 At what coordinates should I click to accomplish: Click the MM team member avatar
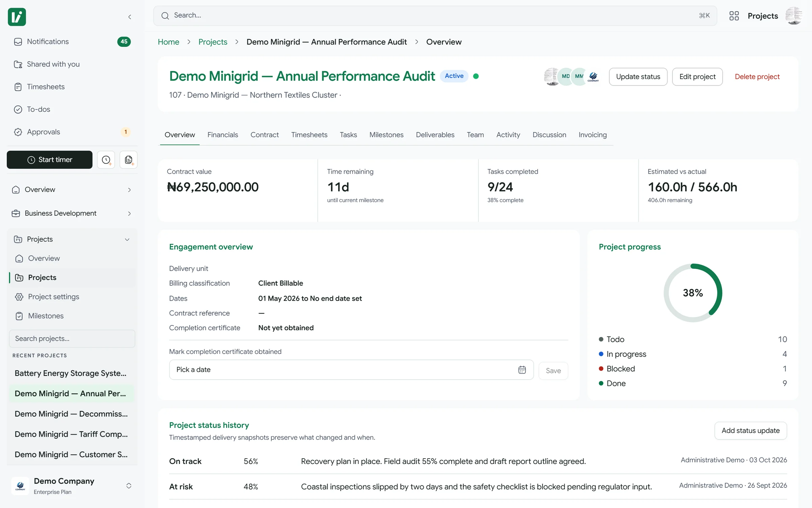[x=579, y=77]
